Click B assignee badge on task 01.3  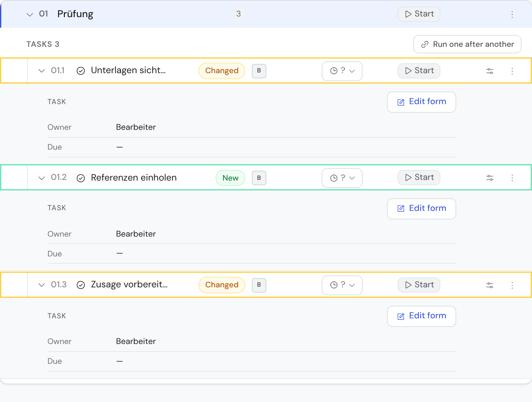pyautogui.click(x=259, y=285)
